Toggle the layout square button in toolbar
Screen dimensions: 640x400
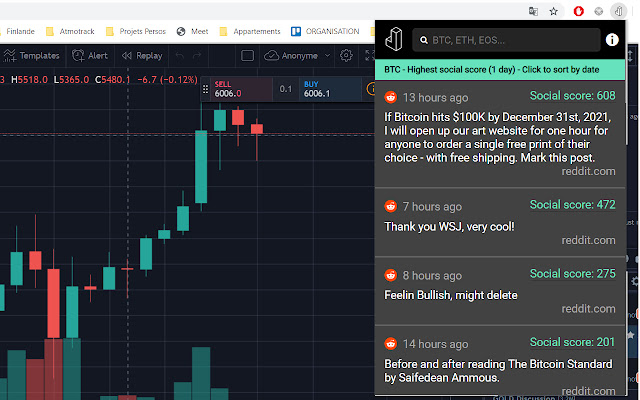[248, 56]
